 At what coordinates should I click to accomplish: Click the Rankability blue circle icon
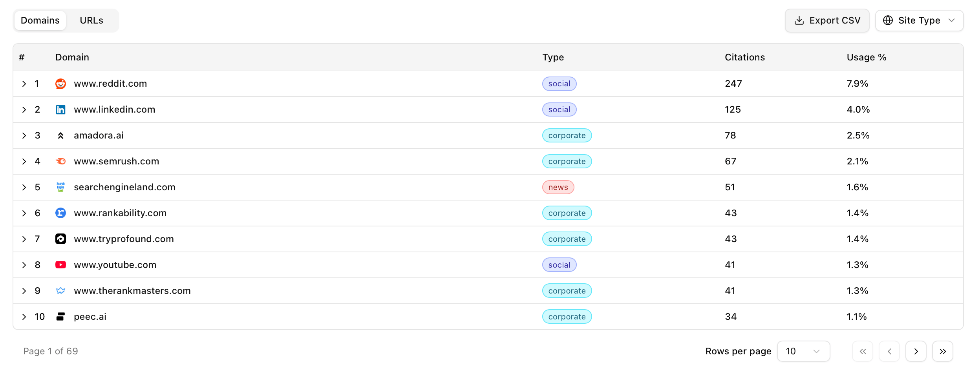pyautogui.click(x=60, y=213)
